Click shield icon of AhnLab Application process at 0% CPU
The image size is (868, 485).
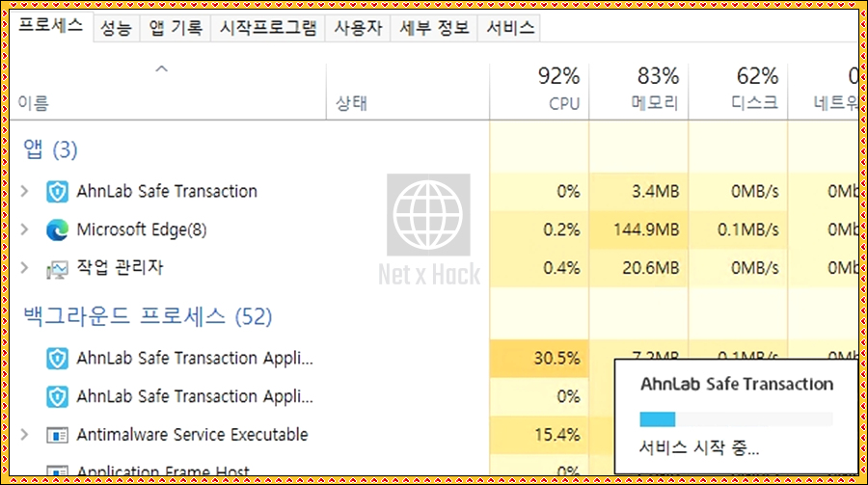pyautogui.click(x=57, y=397)
